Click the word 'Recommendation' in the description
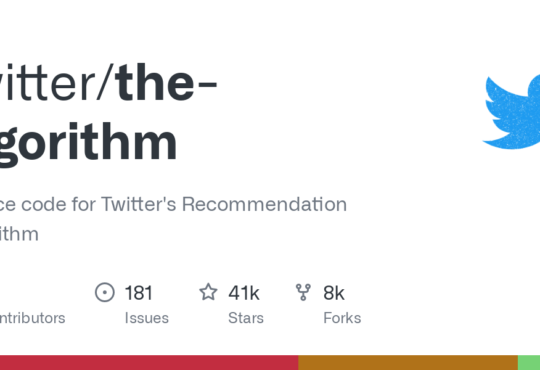Screen dimensions: 540x370 [x=264, y=204]
